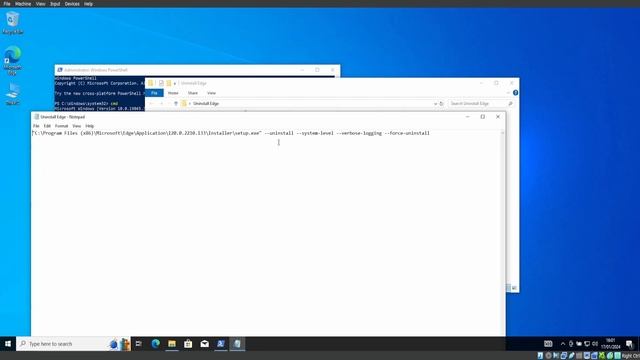640x360 pixels.
Task: Open the VirtualBox Devices menu
Action: point(72,4)
